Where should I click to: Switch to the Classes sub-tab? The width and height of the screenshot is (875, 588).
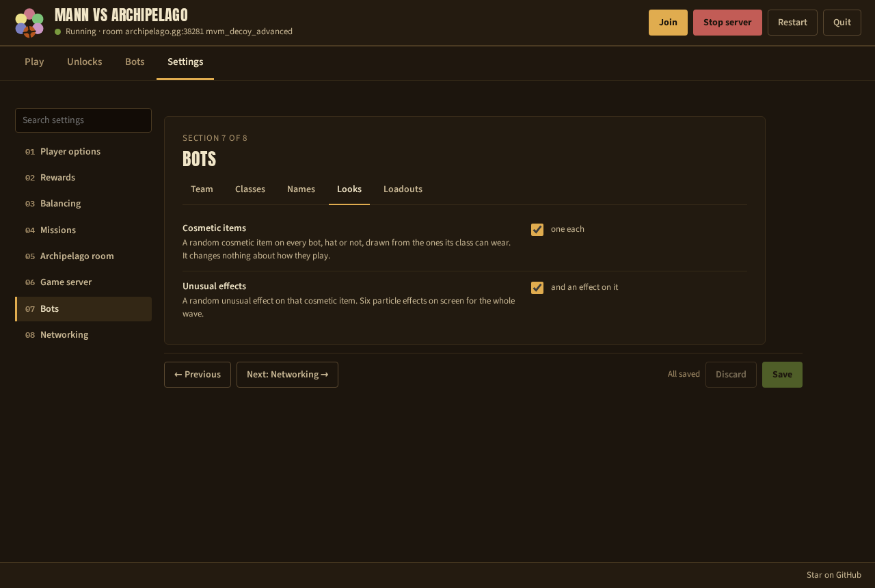tap(250, 189)
